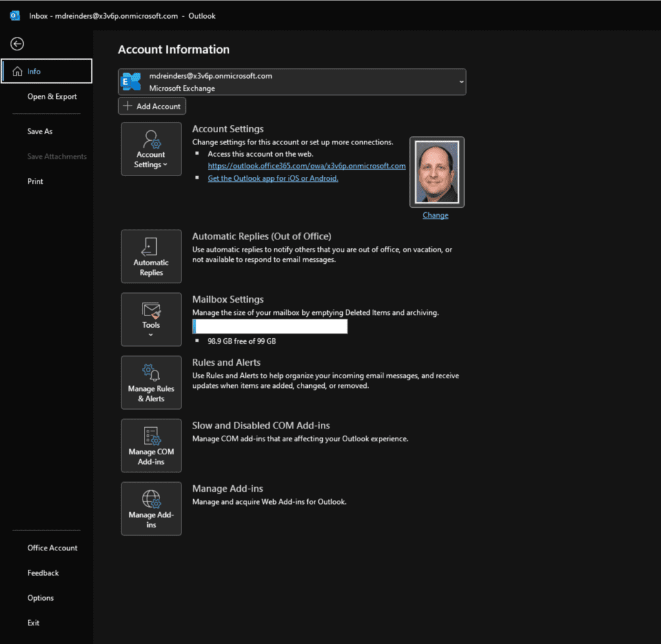
Task: Click the Info home icon in sidebar
Action: click(x=17, y=71)
